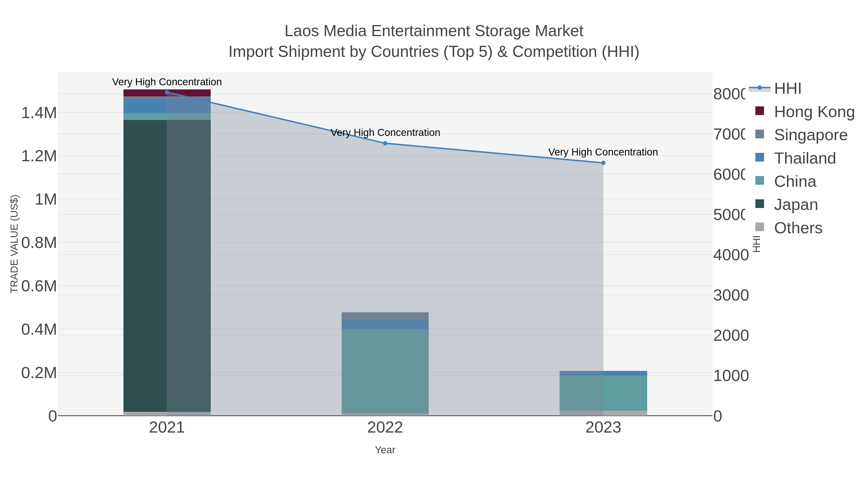
Task: Click the Year axis title
Action: 385,450
